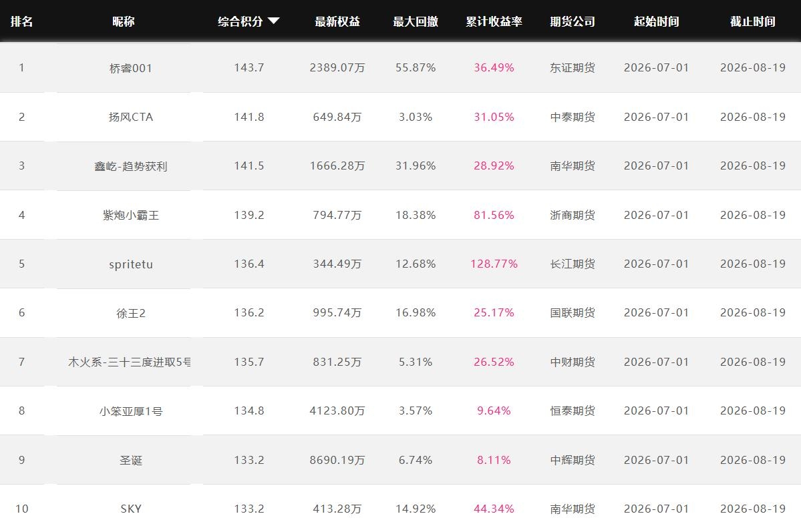
Task: Click the sort arrow beside 综合积分
Action: pyautogui.click(x=274, y=21)
